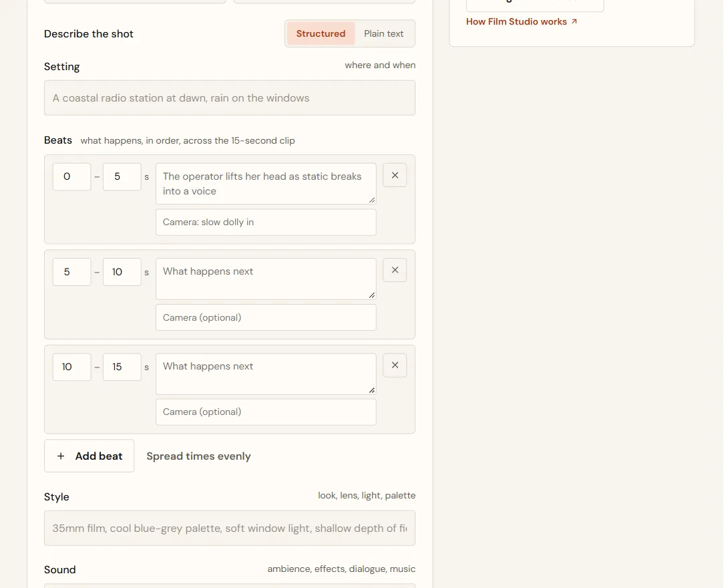Viewport: 724px width, 588px height.
Task: Click the 'Camera: slow dolly in' field
Action: coord(266,223)
